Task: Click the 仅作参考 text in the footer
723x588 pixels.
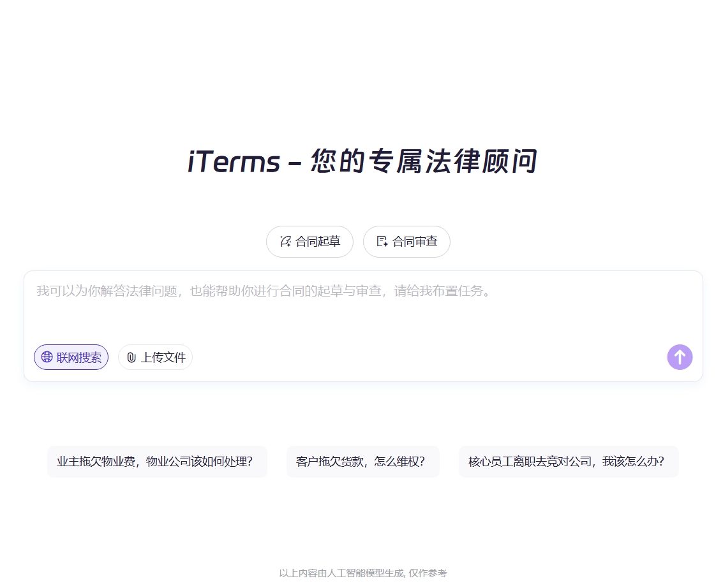Action: point(428,573)
